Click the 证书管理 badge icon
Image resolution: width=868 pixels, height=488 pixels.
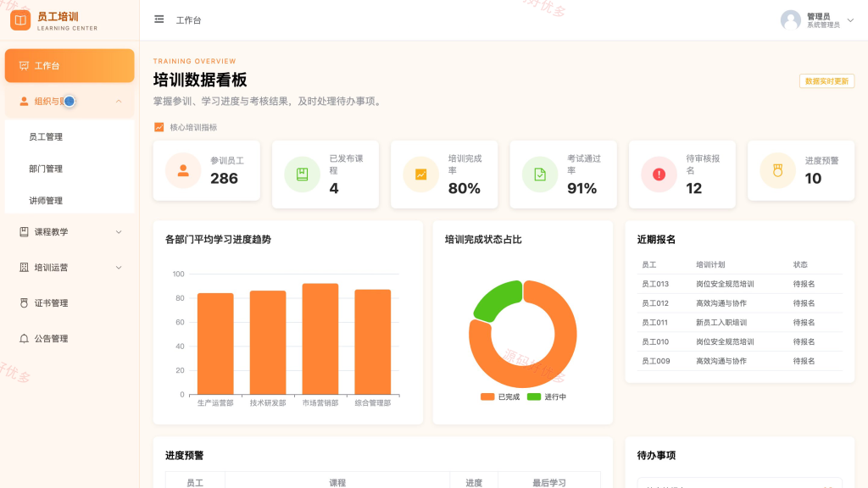24,302
